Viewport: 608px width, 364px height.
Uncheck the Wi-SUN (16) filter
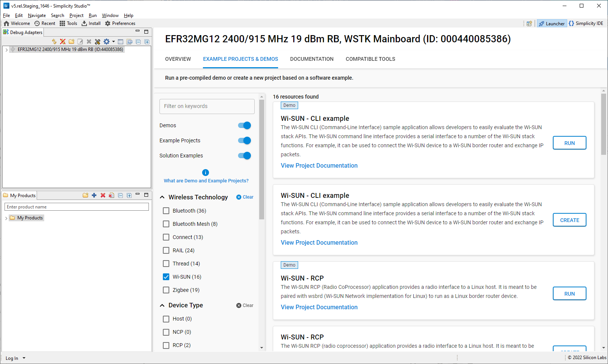166,277
